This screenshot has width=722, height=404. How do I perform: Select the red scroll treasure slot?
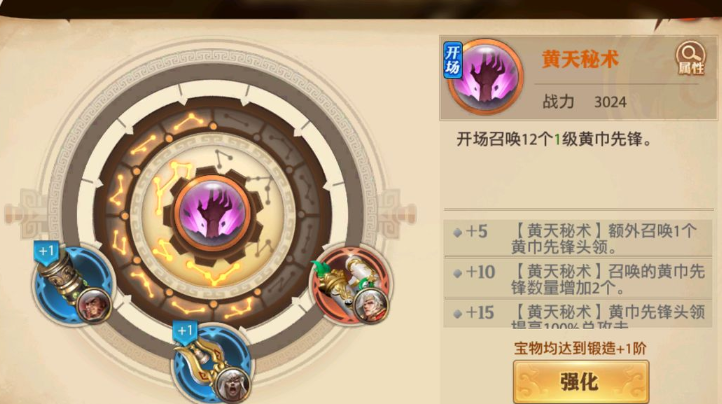[x=352, y=286]
